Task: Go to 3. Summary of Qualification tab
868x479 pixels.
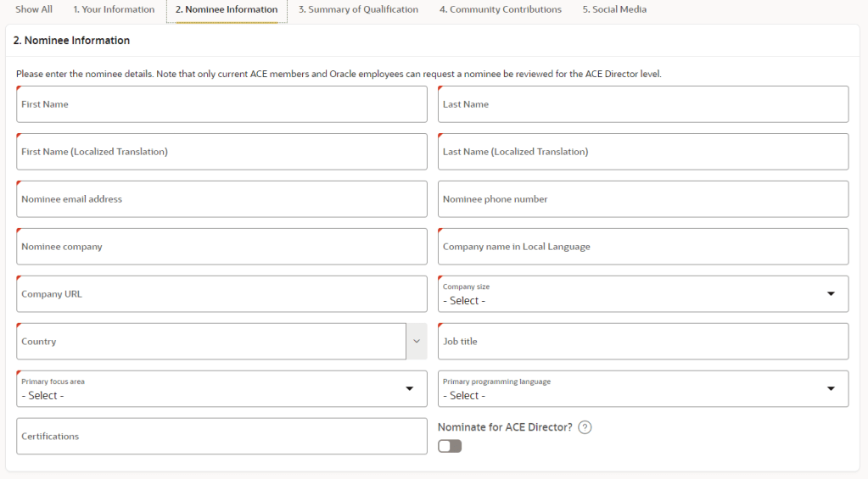Action: pos(358,9)
